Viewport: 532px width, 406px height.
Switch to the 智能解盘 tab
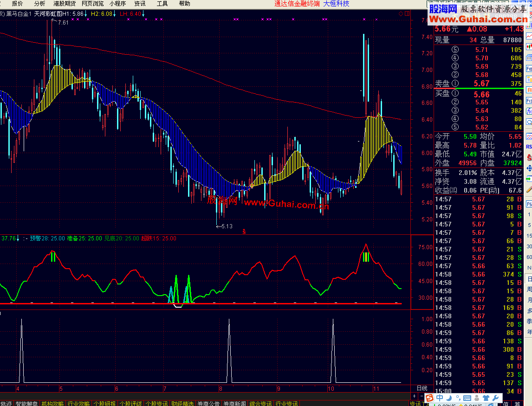(26, 403)
